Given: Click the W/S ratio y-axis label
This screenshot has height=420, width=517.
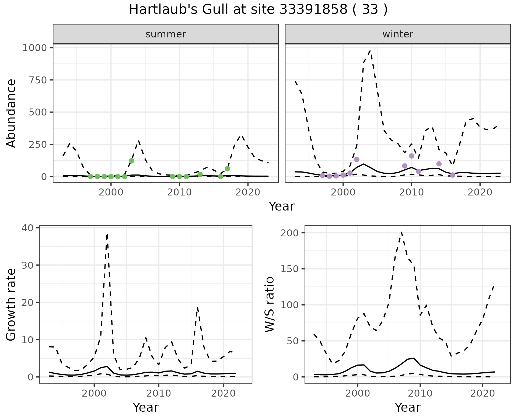Looking at the screenshot, I should pos(269,304).
